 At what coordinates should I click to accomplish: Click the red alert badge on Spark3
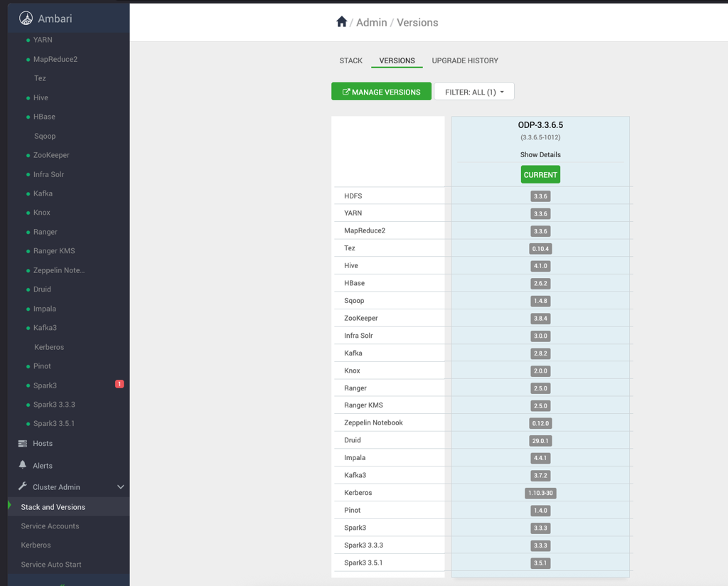pyautogui.click(x=119, y=384)
